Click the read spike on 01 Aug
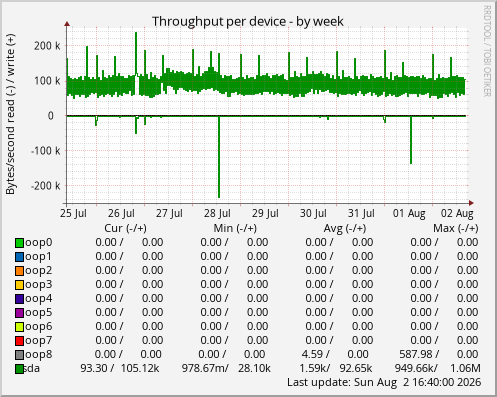497x397 pixels. [411, 140]
